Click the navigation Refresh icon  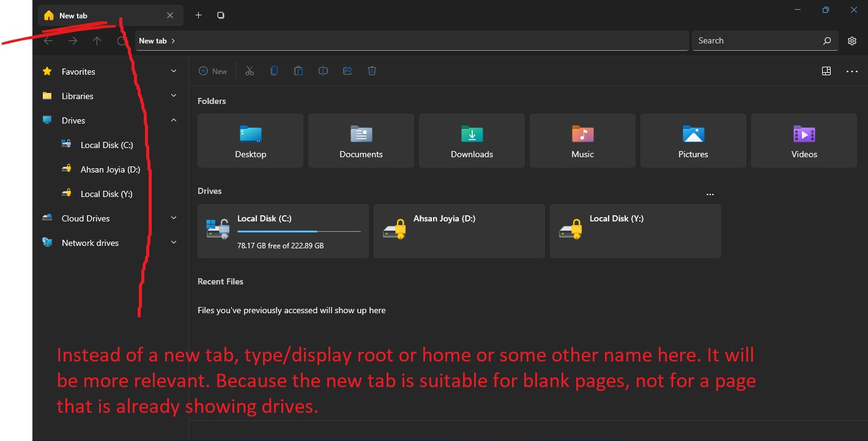click(x=121, y=40)
